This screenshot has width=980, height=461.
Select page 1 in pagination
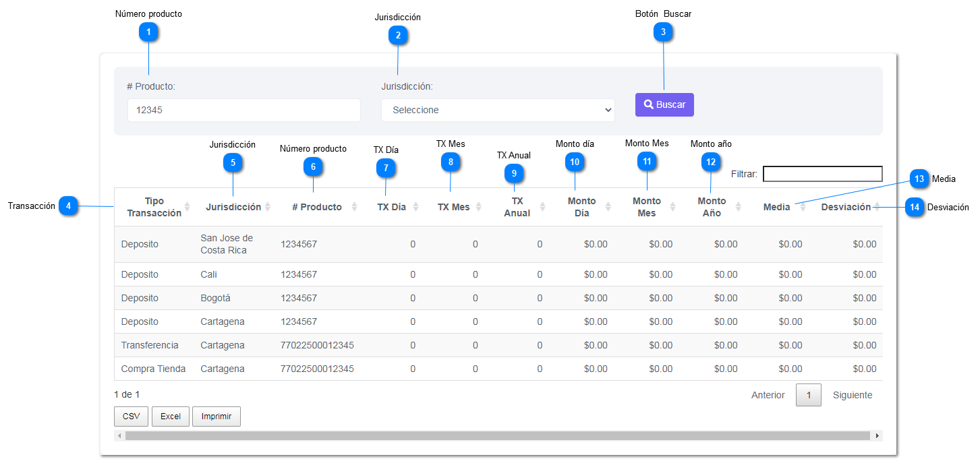(809, 395)
